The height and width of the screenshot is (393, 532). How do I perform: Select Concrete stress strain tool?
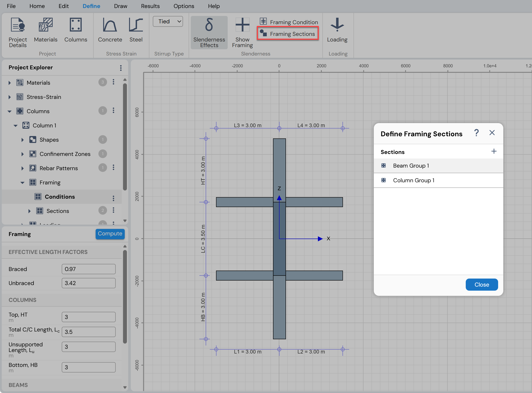point(110,30)
